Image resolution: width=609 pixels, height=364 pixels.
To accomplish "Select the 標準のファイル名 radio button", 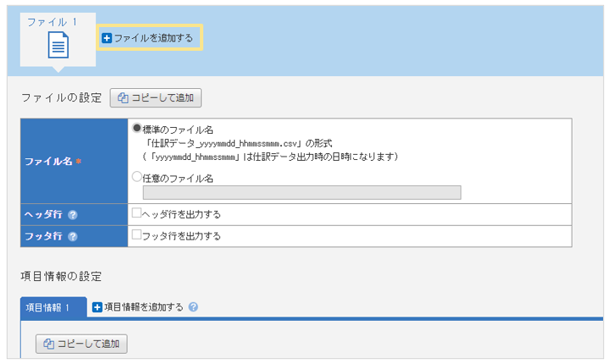I will click(x=136, y=129).
